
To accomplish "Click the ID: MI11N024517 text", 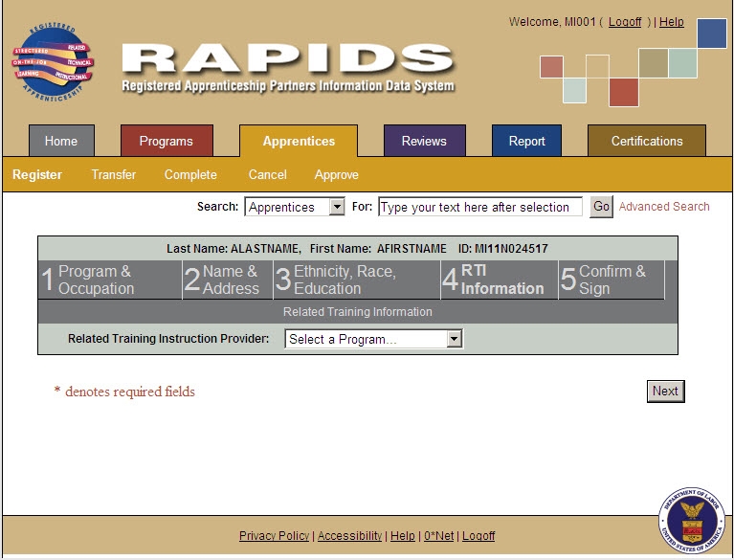I will [503, 249].
